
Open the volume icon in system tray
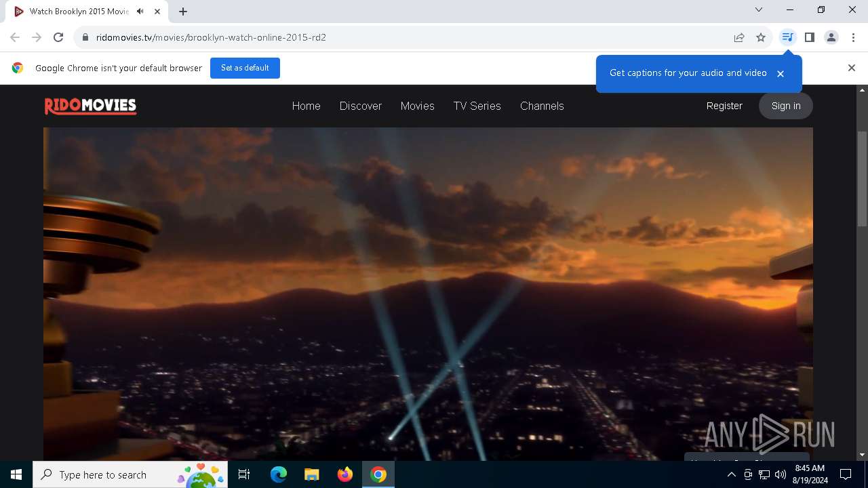[780, 474]
